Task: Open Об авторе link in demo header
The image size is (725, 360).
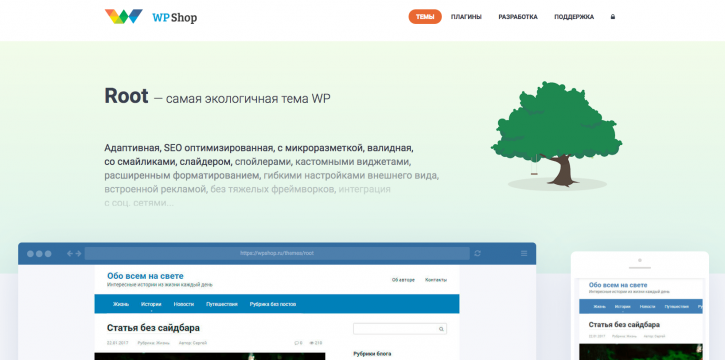Action: pyautogui.click(x=403, y=280)
